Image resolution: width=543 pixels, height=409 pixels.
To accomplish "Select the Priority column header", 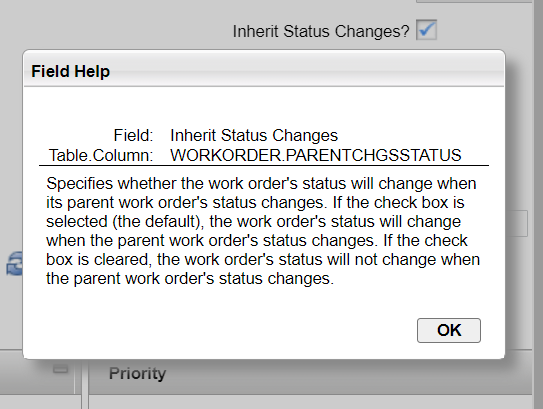I will pyautogui.click(x=137, y=373).
